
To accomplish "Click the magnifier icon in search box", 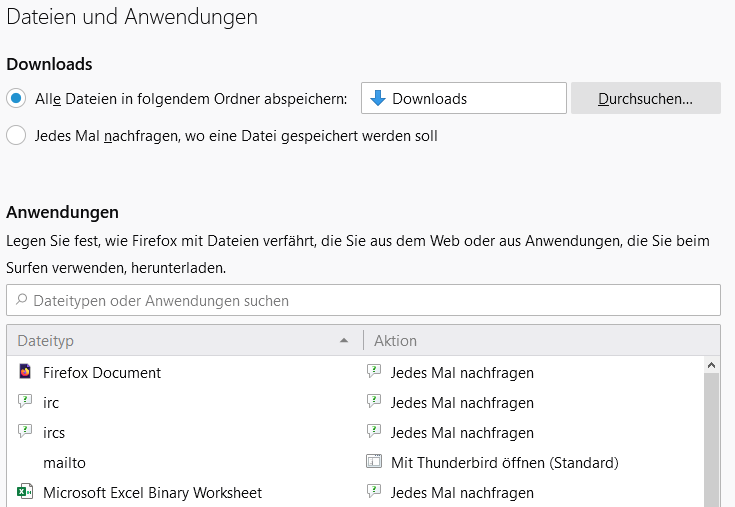I will [x=21, y=299].
